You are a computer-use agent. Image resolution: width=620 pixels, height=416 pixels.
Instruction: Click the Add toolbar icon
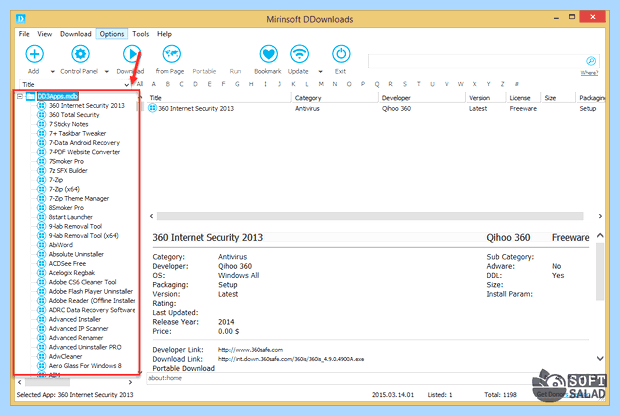(x=34, y=54)
